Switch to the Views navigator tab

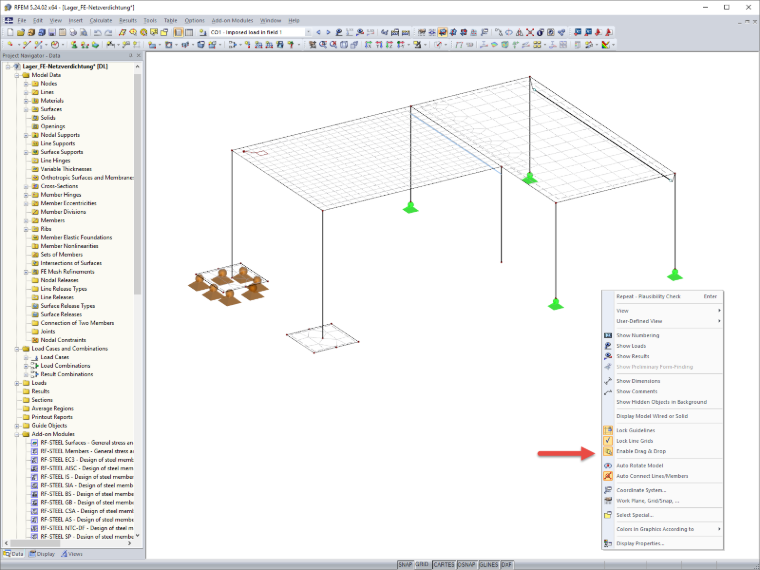click(x=72, y=554)
